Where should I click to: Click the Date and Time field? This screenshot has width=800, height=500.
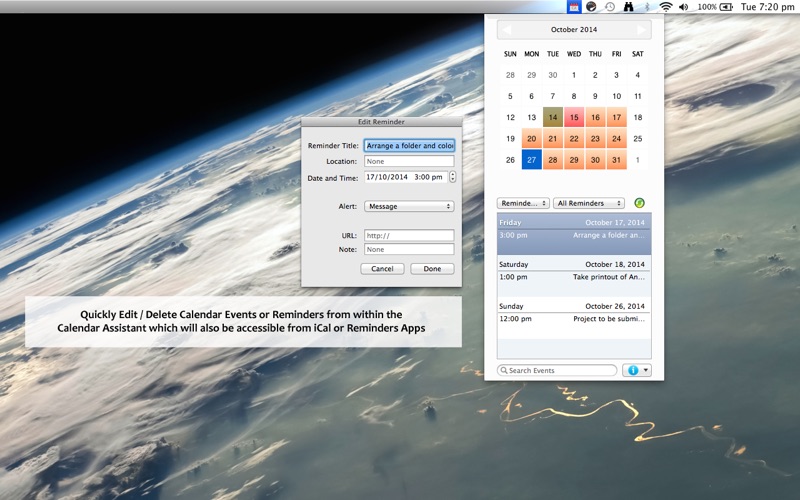click(406, 177)
